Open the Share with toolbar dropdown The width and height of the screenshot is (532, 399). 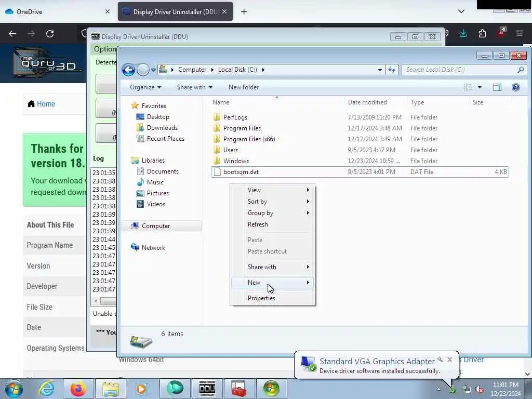point(194,87)
